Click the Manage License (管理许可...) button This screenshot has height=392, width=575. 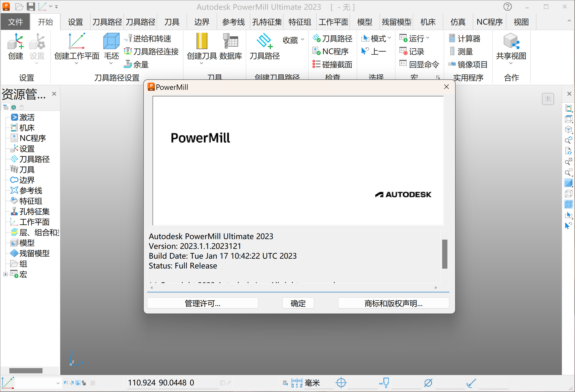tap(202, 303)
